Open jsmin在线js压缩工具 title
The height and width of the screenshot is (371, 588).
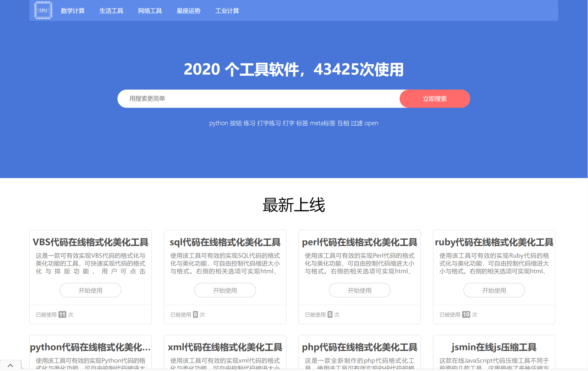[x=494, y=347]
